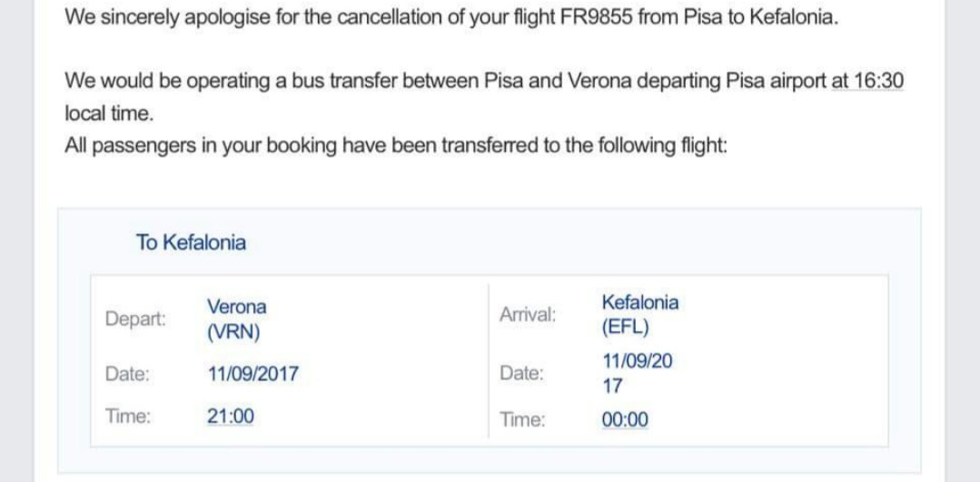Click the arrival date 11/09/2017 wrapped text
Viewport: 980px width, 482px height.
point(638,374)
